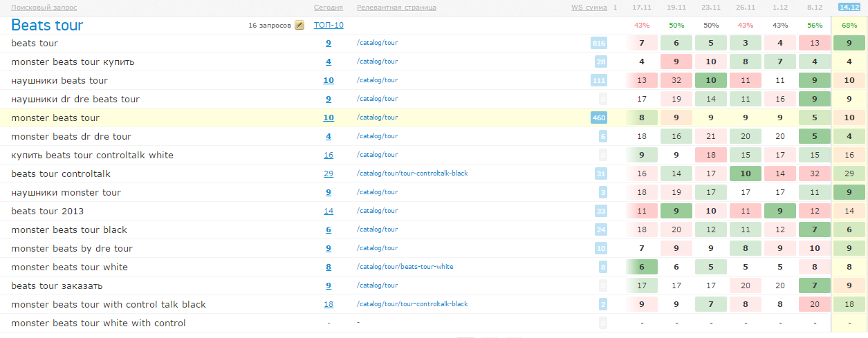This screenshot has width=868, height=338.
Task: Select the keyword beats tour controltalk
Action: [x=61, y=173]
